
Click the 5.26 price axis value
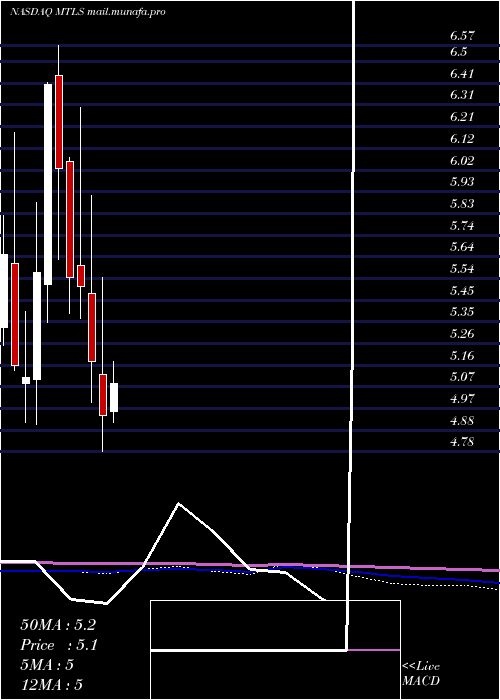(462, 334)
